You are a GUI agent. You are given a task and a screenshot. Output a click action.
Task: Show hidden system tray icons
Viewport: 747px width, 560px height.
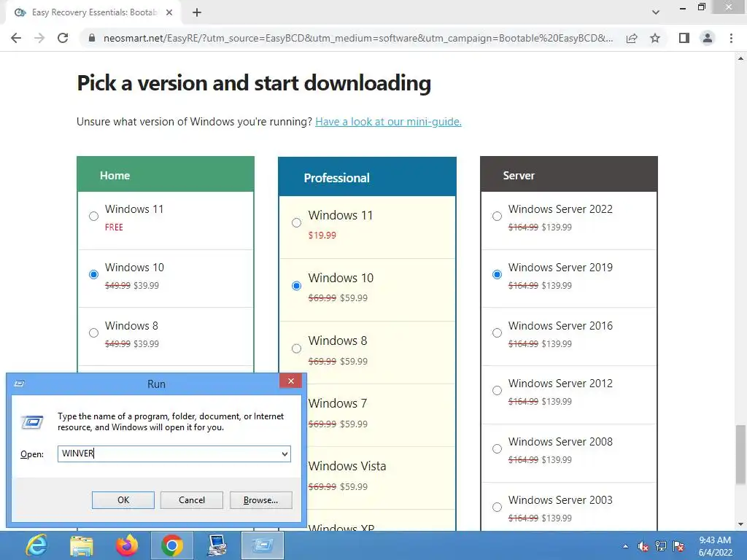pos(625,546)
